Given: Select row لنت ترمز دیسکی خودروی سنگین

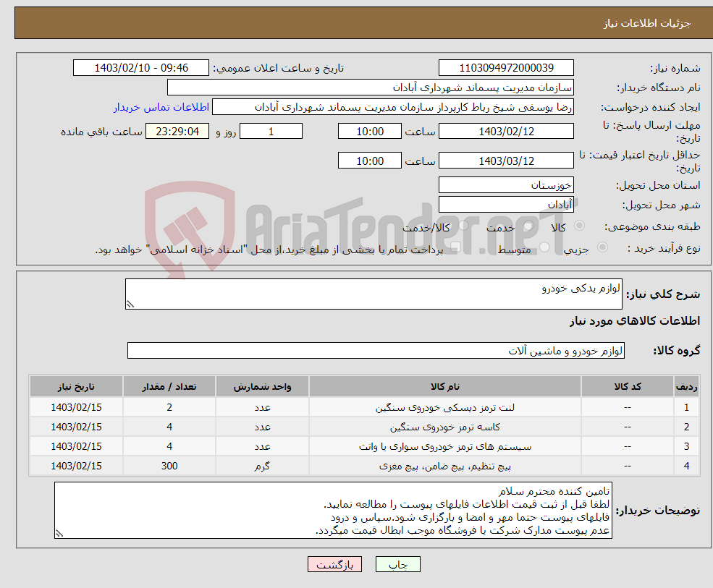Looking at the screenshot, I should (364, 407).
